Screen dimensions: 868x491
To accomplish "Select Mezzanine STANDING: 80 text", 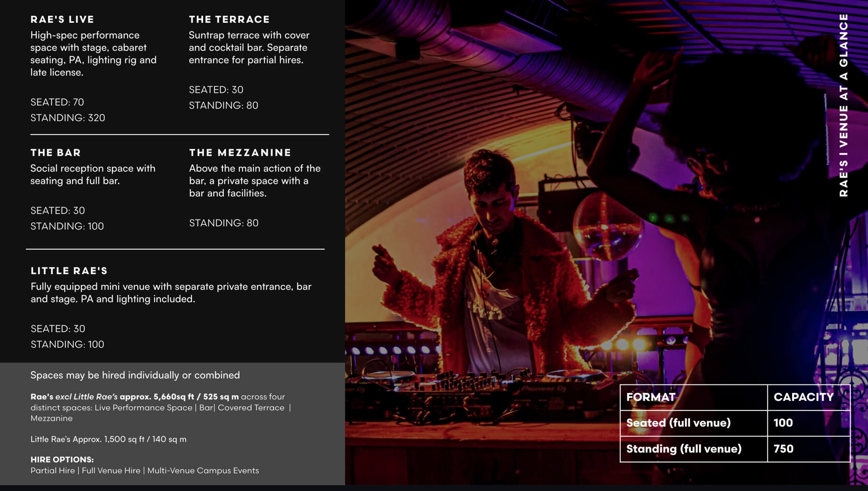I will click(x=224, y=223).
